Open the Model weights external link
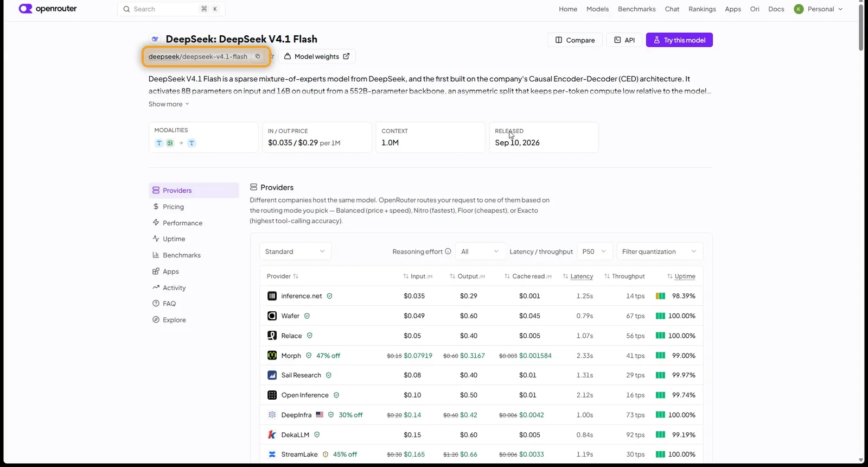Screen dimensions: 868x467 point(317,56)
